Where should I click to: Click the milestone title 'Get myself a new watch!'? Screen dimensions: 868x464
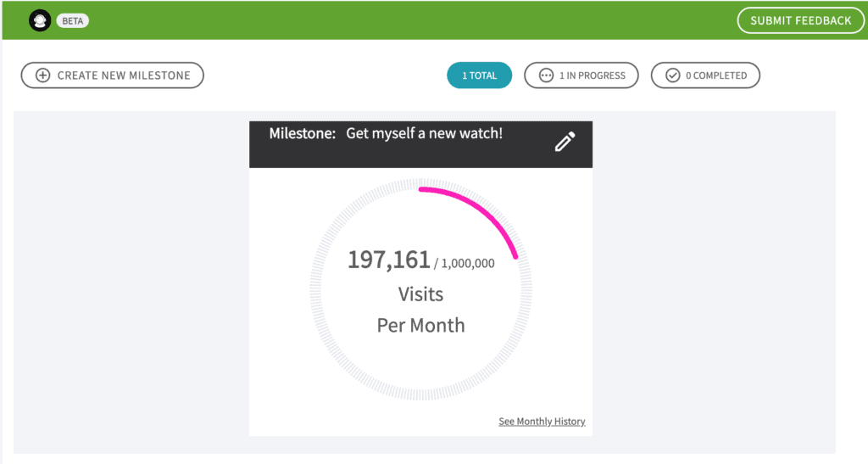(x=424, y=133)
